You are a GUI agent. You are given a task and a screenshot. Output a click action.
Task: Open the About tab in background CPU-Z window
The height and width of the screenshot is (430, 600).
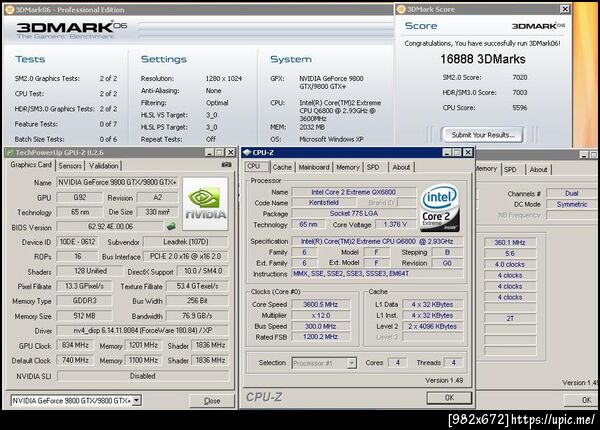(538, 169)
